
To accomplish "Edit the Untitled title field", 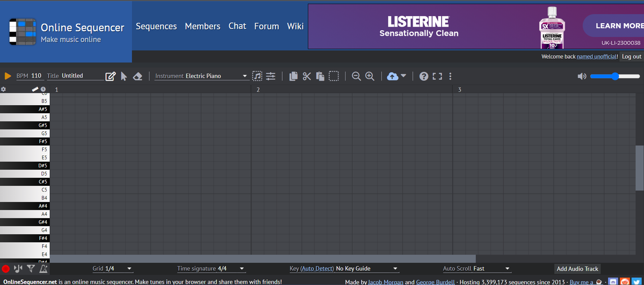I will coord(83,76).
